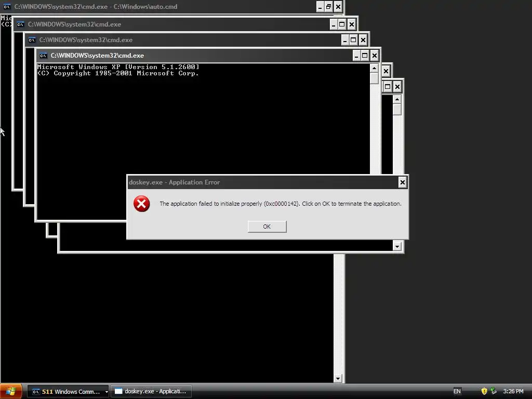The image size is (532, 399).
Task: Click the EN language indicator
Action: click(457, 392)
